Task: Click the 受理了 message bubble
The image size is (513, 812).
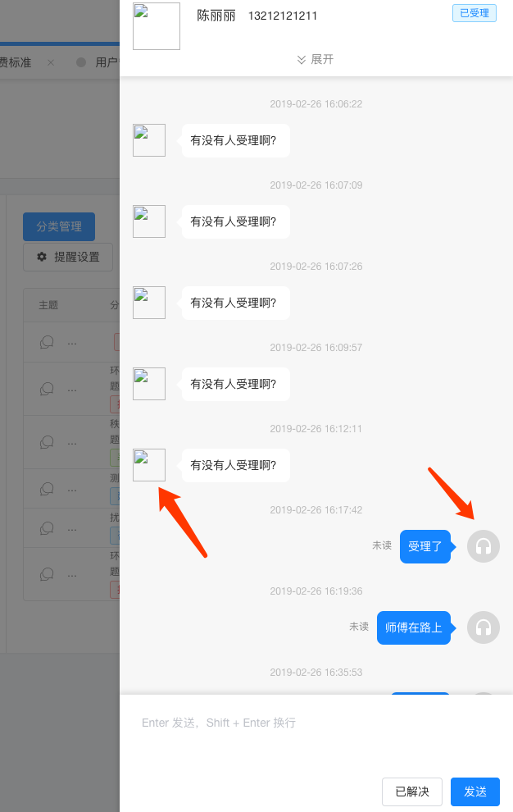Action: coord(425,545)
